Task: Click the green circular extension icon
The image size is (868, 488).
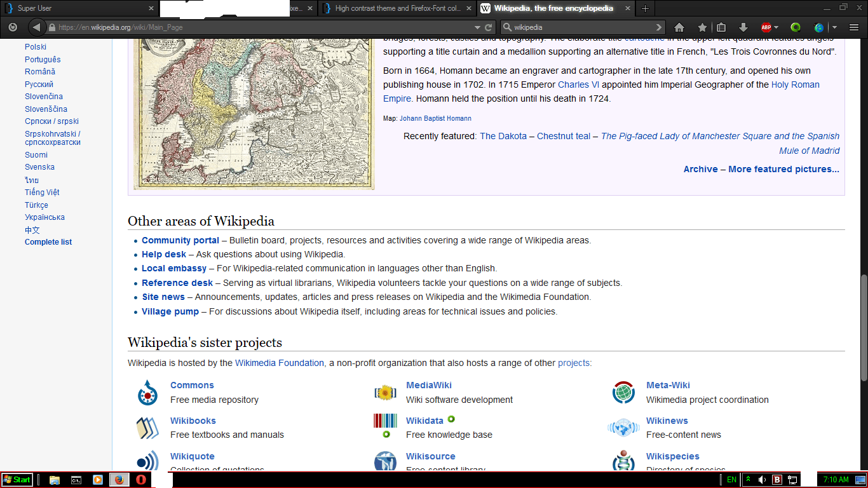Action: 796,27
